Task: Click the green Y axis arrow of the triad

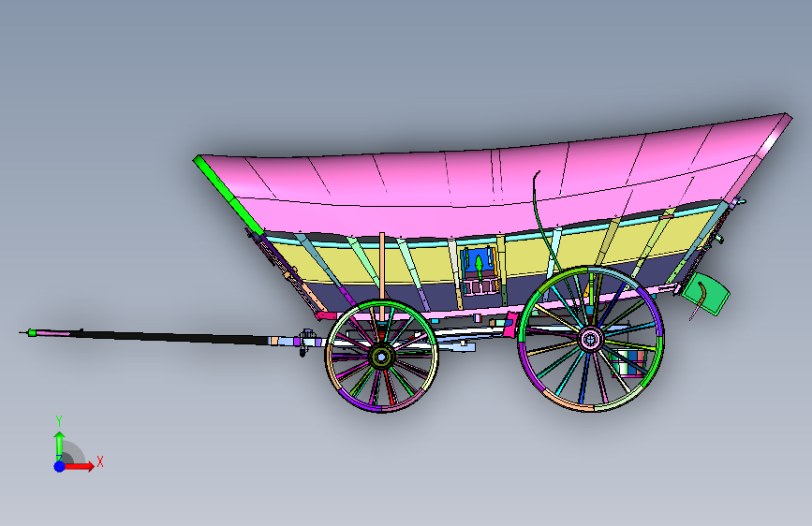Action: click(60, 446)
